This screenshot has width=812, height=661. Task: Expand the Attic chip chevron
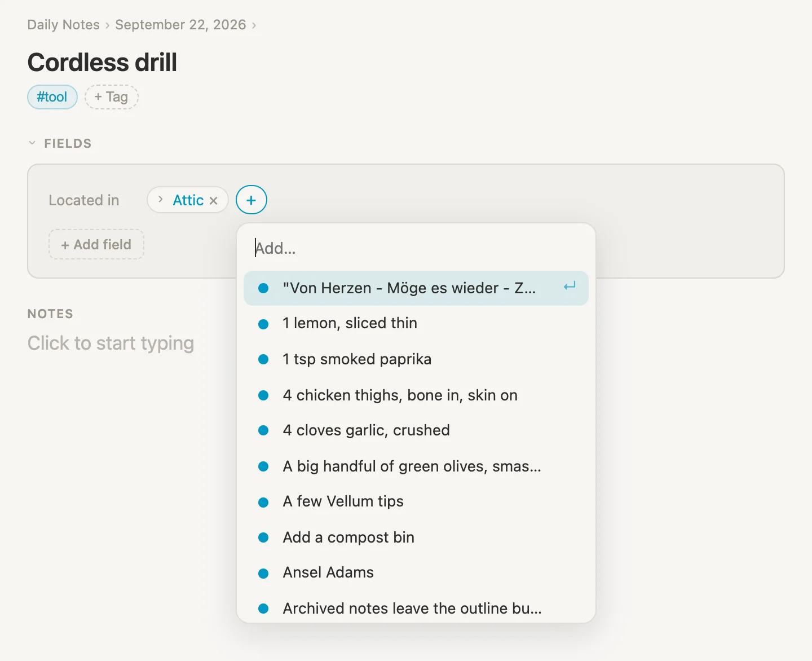(161, 200)
